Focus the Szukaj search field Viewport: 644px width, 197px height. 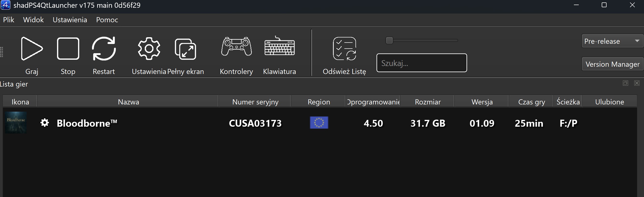coord(421,63)
